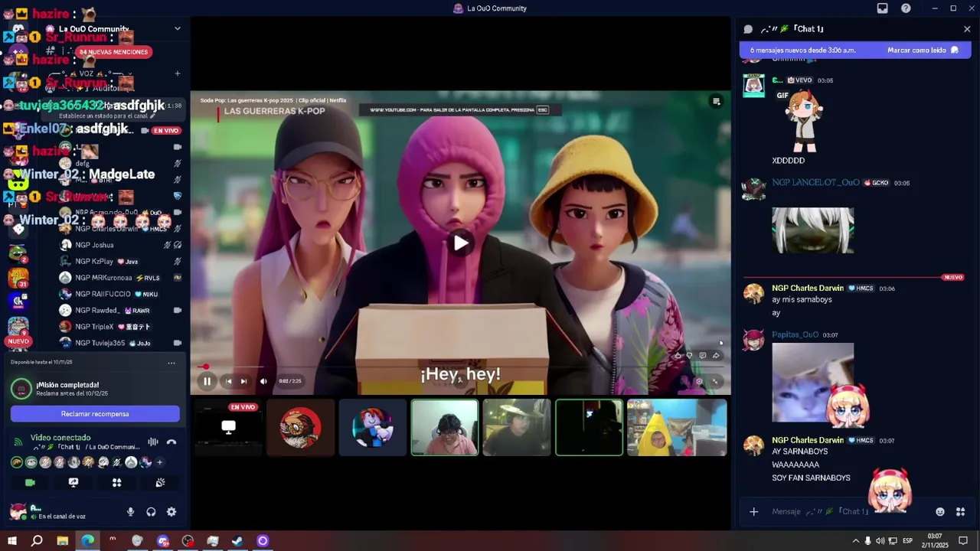Screen dimensions: 980x551
Task: Add a channel in VOZ category
Action: 177,73
